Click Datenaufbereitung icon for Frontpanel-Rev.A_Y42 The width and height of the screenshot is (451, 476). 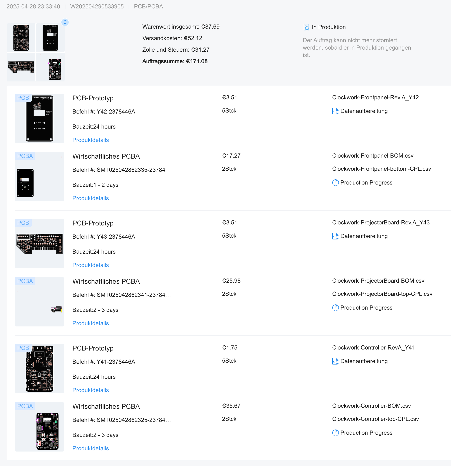pos(335,111)
